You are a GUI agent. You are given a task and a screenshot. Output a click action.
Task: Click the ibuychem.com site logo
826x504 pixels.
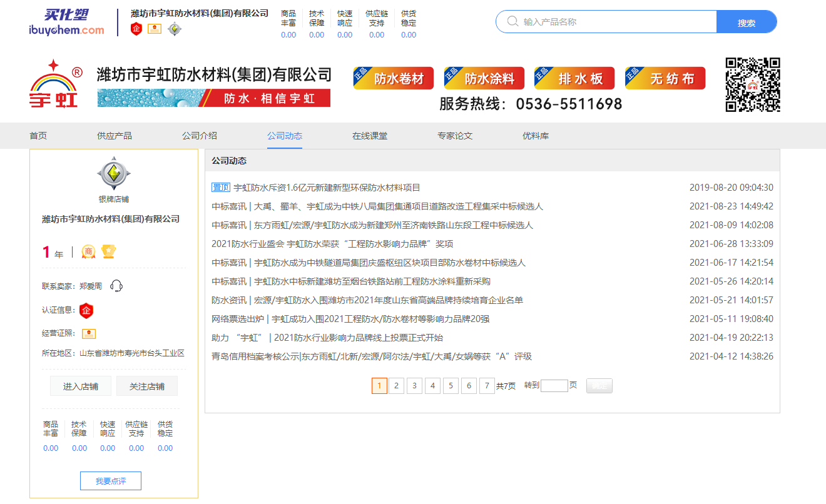(x=66, y=22)
